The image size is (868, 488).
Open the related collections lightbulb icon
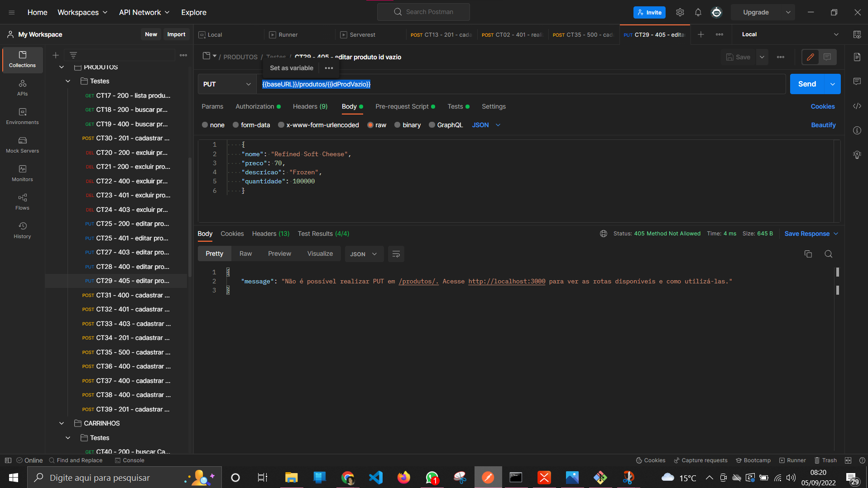tap(857, 155)
